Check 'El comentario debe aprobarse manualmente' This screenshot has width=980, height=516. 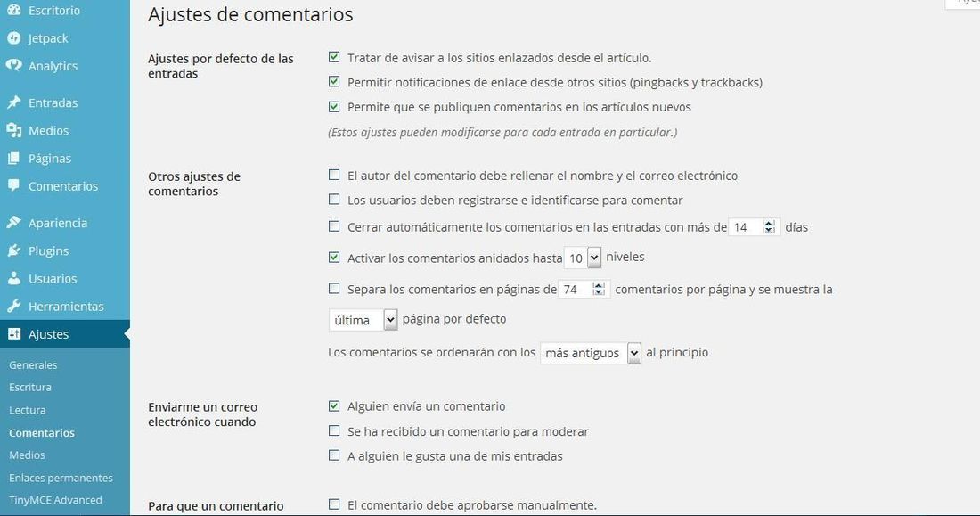pos(334,504)
